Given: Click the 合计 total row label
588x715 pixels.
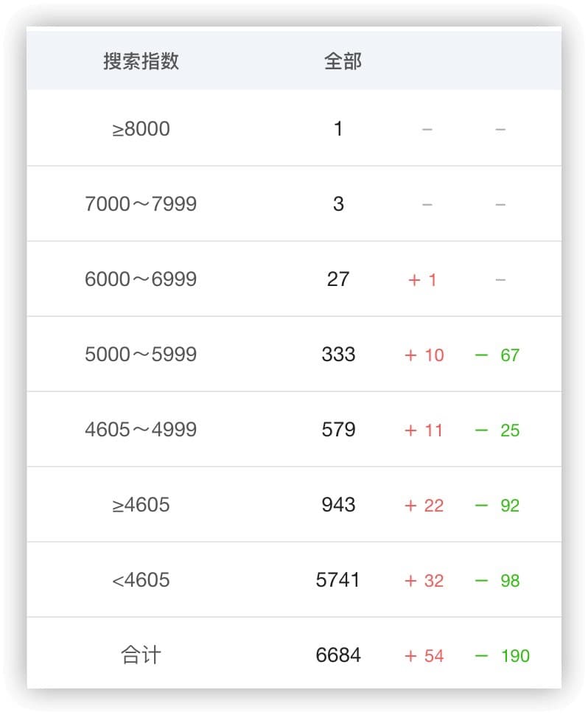Looking at the screenshot, I should click(141, 655).
